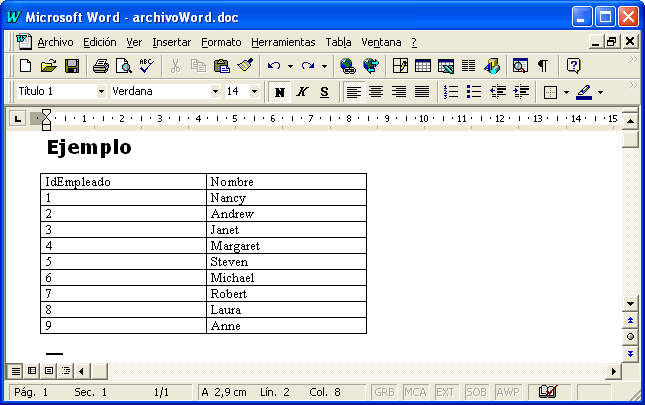Click the Print icon in toolbar
The width and height of the screenshot is (645, 405).
[101, 66]
